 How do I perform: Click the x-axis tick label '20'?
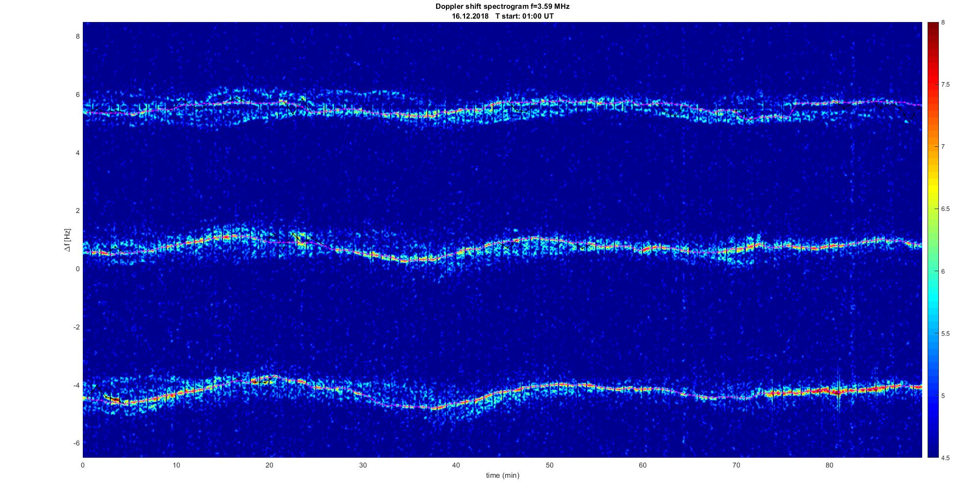[269, 466]
